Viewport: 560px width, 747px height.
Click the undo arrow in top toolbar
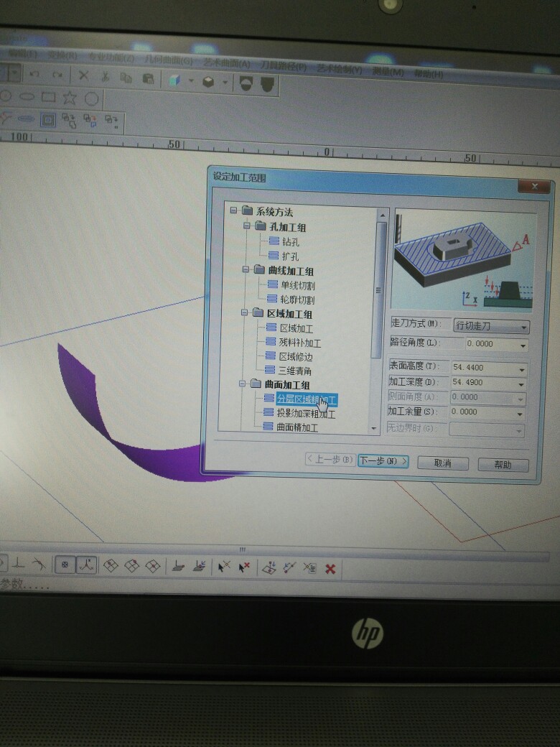coord(34,74)
